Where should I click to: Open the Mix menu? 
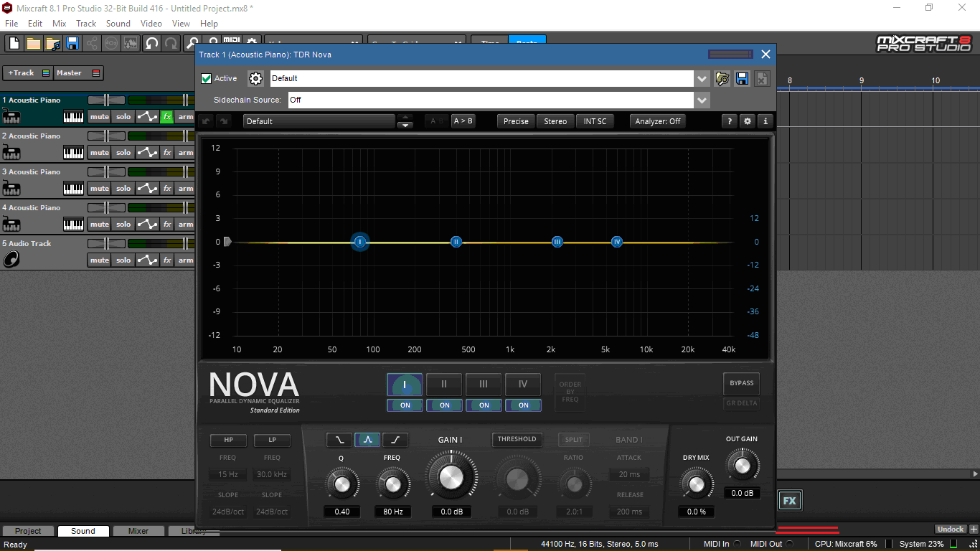(60, 24)
